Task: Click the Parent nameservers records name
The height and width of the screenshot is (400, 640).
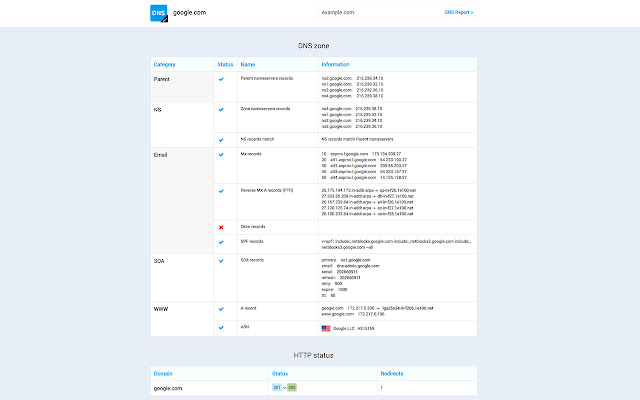Action: [267, 78]
